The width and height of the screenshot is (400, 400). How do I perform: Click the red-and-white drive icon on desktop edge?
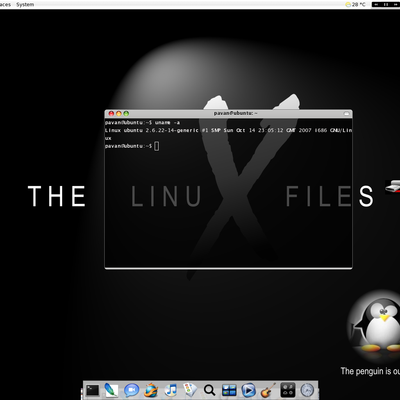pyautogui.click(x=393, y=187)
